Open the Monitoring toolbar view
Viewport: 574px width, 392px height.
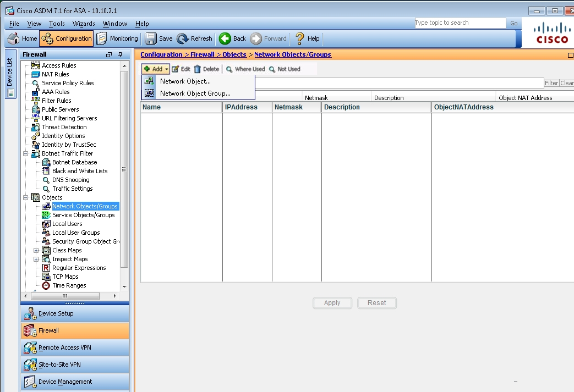point(117,38)
